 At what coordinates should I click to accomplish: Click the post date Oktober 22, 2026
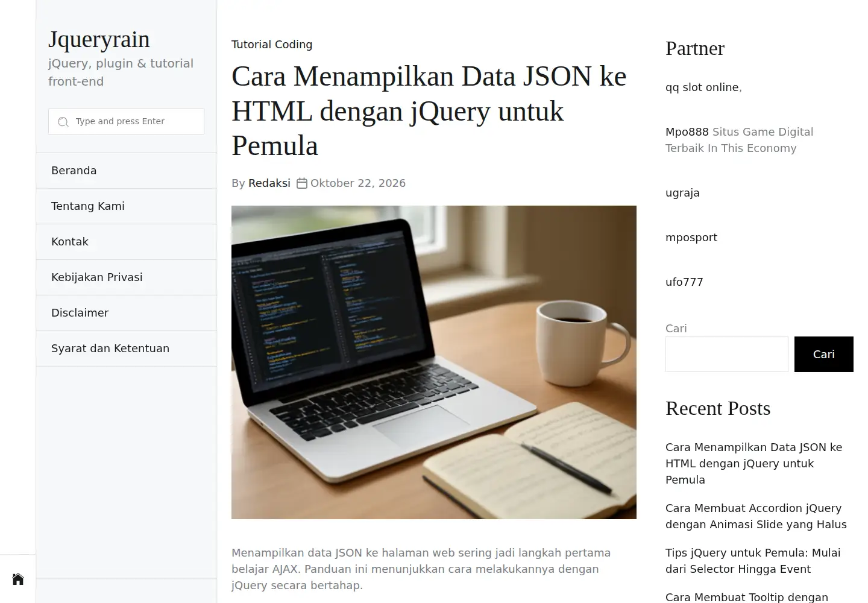358,183
